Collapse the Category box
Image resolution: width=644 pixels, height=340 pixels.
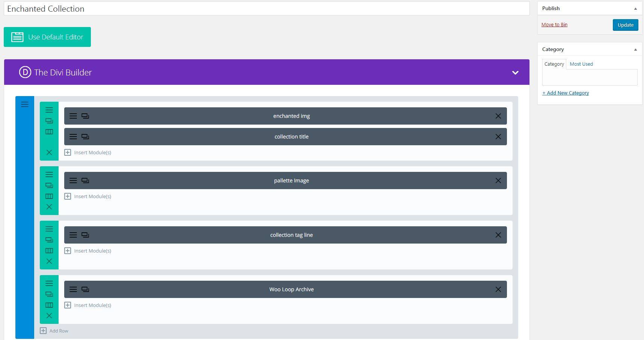635,50
